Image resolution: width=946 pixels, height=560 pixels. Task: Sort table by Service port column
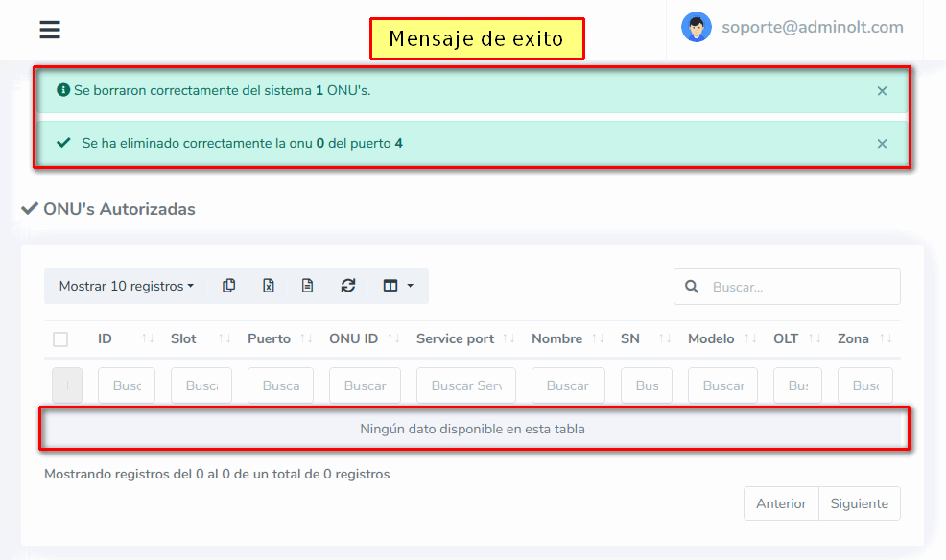(x=455, y=338)
